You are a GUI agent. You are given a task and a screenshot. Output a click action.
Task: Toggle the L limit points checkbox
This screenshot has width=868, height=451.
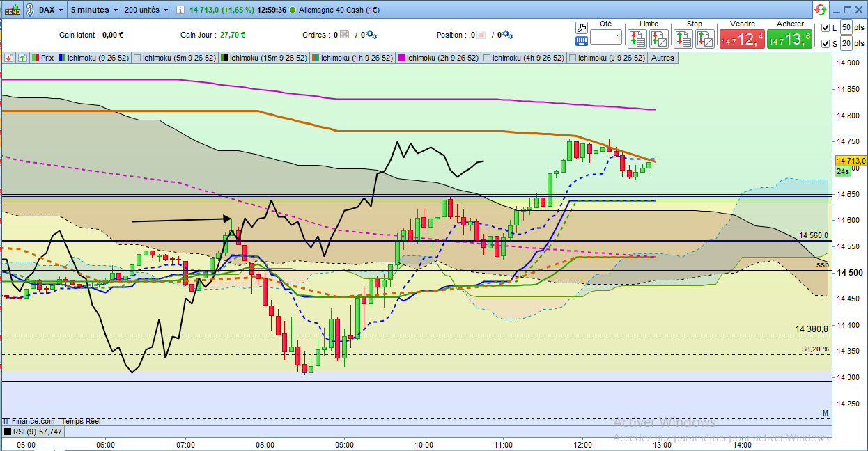click(826, 28)
